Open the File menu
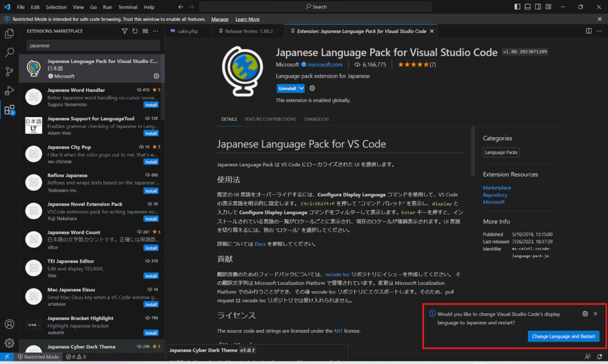Viewport: 608px width, 364px height. [x=21, y=7]
